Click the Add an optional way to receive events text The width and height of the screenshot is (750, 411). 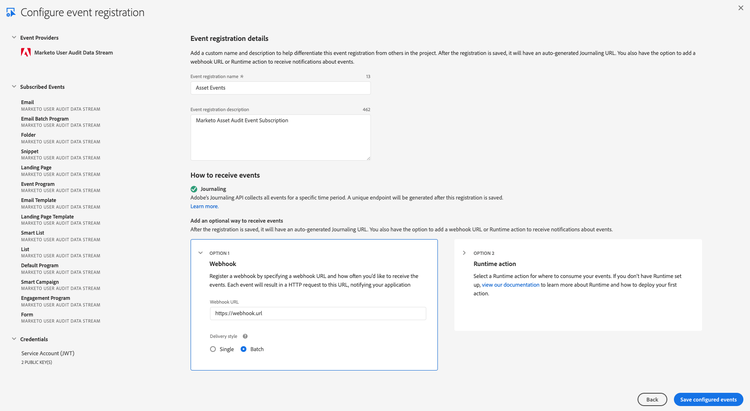(237, 221)
